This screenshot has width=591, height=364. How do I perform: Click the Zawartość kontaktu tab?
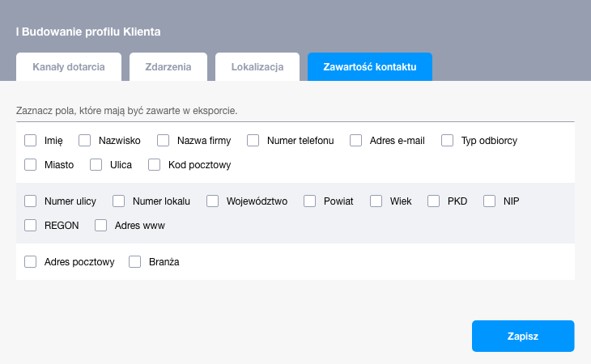(x=370, y=66)
